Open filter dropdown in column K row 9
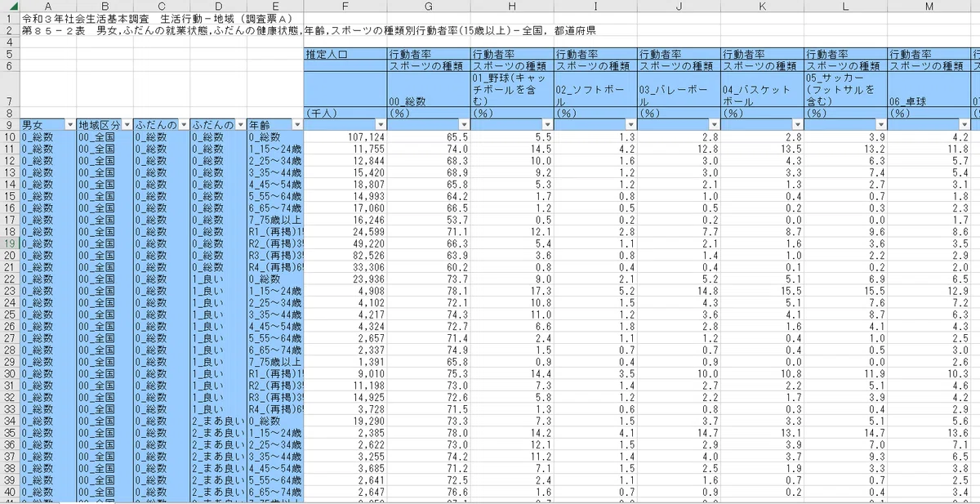The image size is (980, 504). tap(797, 125)
